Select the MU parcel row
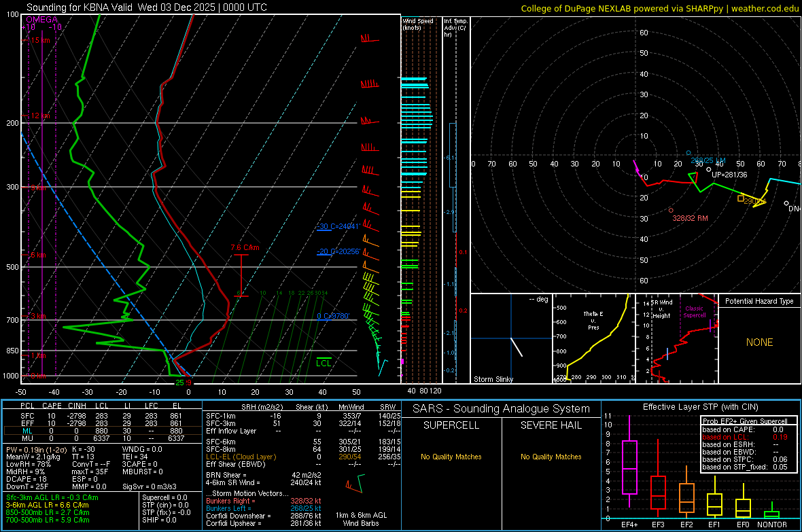Screen dimensions: 802x532 click(101, 438)
